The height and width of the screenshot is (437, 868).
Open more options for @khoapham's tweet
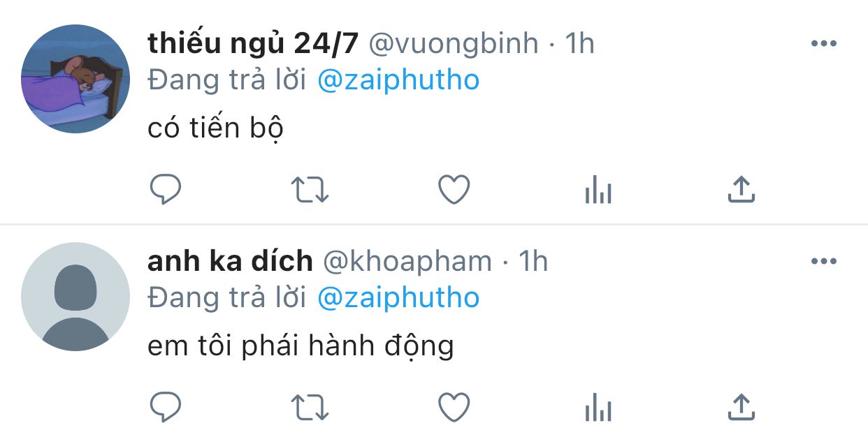click(823, 262)
